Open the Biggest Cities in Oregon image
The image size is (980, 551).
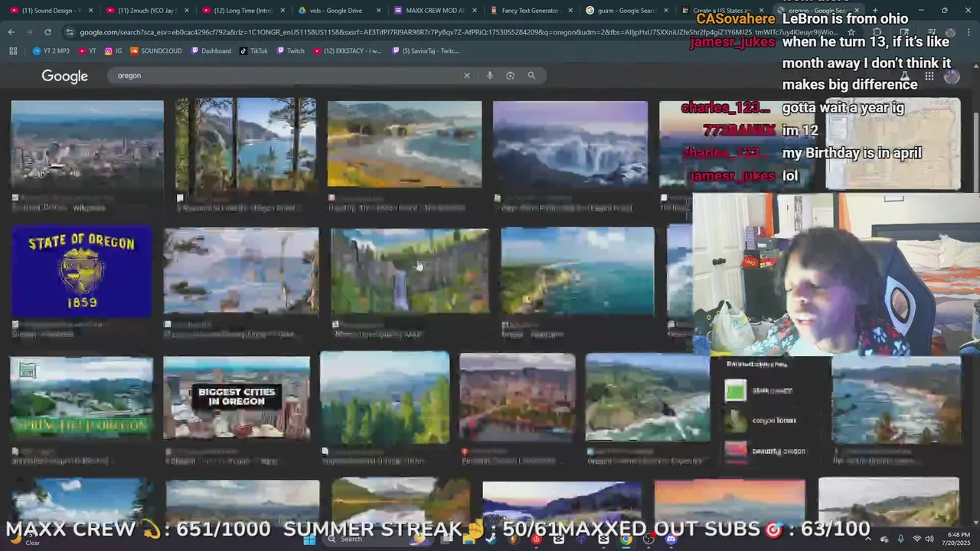click(x=237, y=398)
